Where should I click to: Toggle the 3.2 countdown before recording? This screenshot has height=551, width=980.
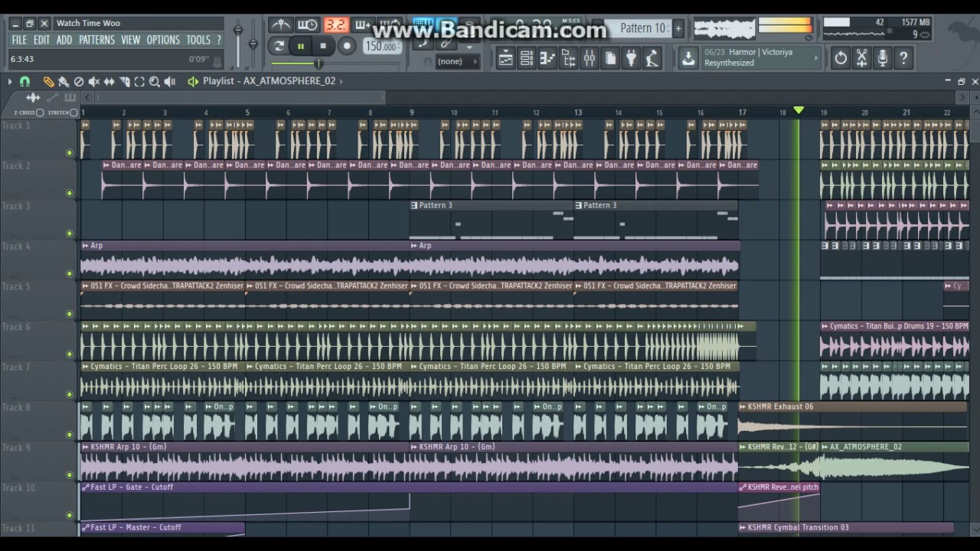335,25
